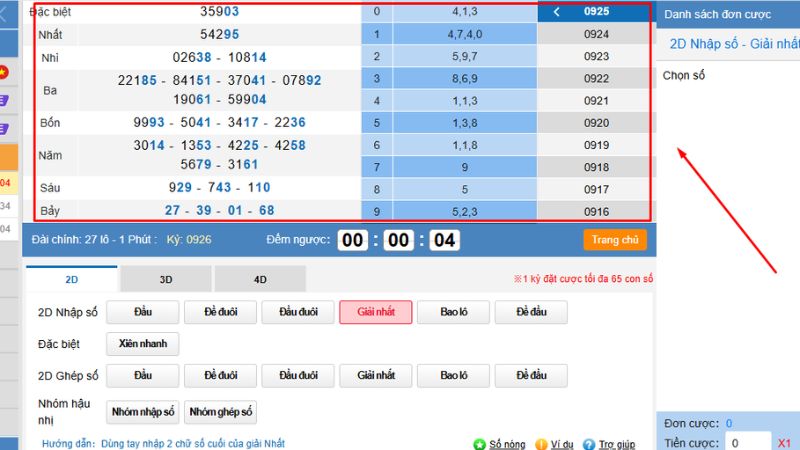
Task: Open draw period 0924 in history list
Action: coord(596,34)
